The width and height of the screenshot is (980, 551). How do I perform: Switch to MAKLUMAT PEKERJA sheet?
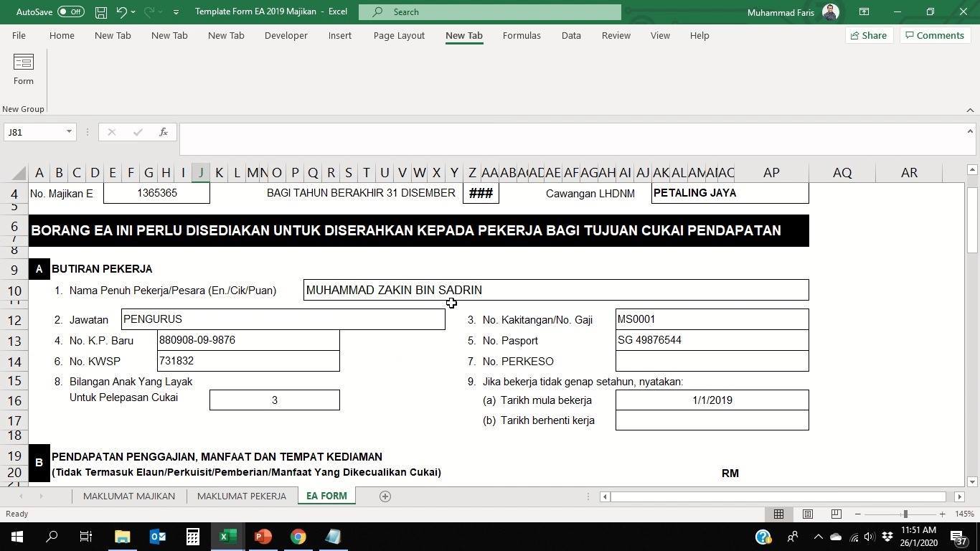242,496
